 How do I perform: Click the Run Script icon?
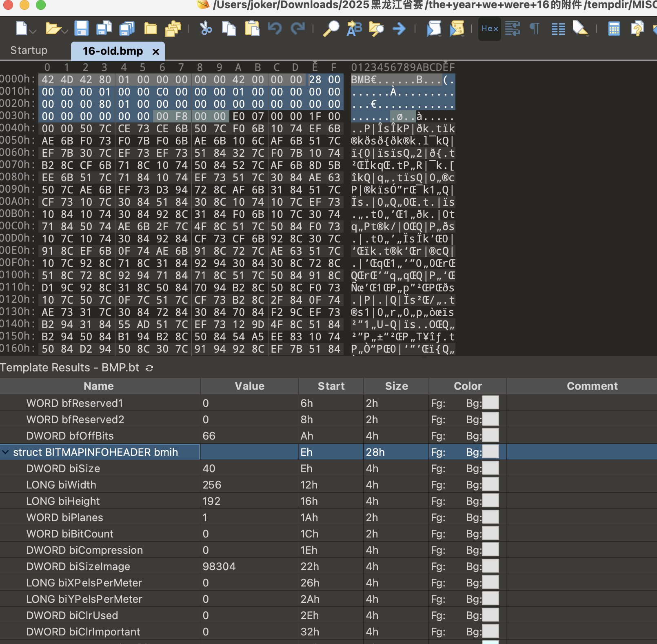click(434, 29)
